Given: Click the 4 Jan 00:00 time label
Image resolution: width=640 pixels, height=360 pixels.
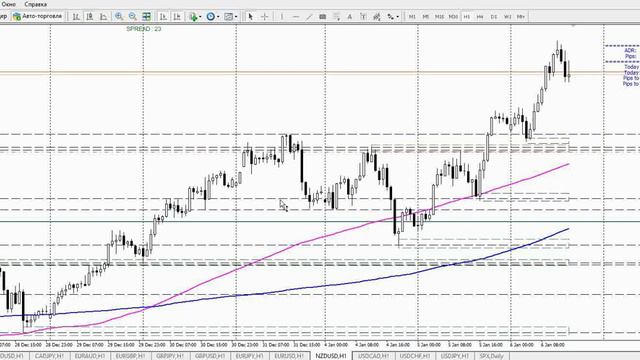Looking at the screenshot, I should point(336,345).
